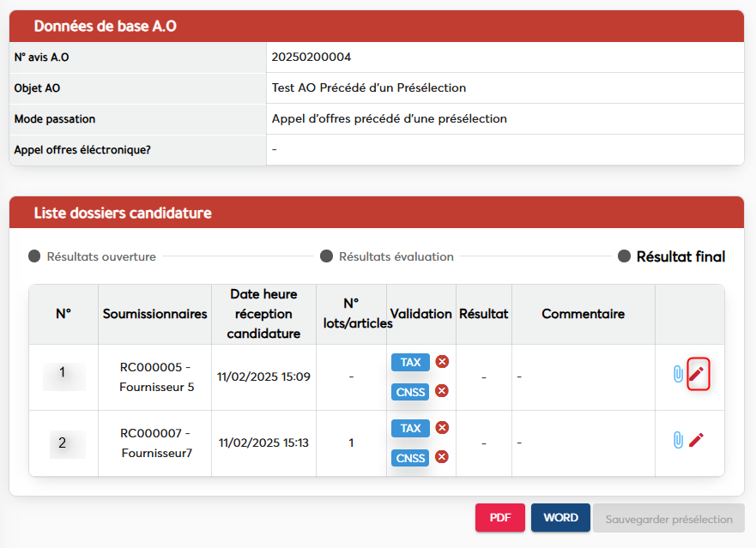This screenshot has width=756, height=548.
Task: Select the Résultats ouverture step
Action: tap(93, 256)
